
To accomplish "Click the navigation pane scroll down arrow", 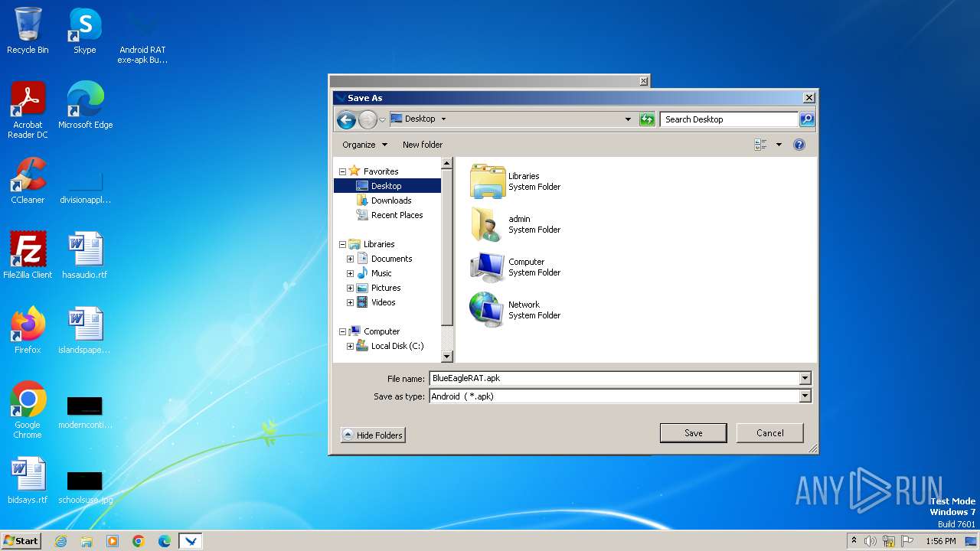I will [x=447, y=357].
